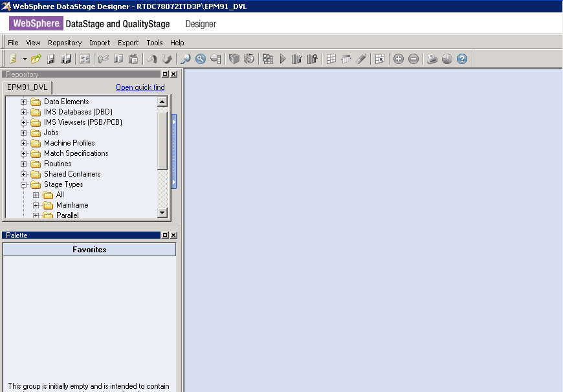Float the Palette pane with its square button
The width and height of the screenshot is (563, 392).
tap(165, 235)
